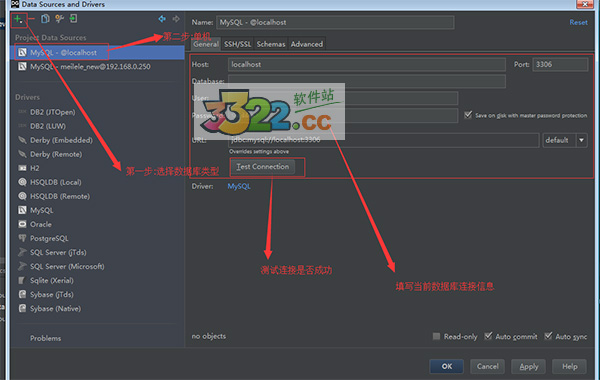Image resolution: width=600 pixels, height=380 pixels.
Task: Click the red minus remove data source icon
Action: tap(31, 19)
